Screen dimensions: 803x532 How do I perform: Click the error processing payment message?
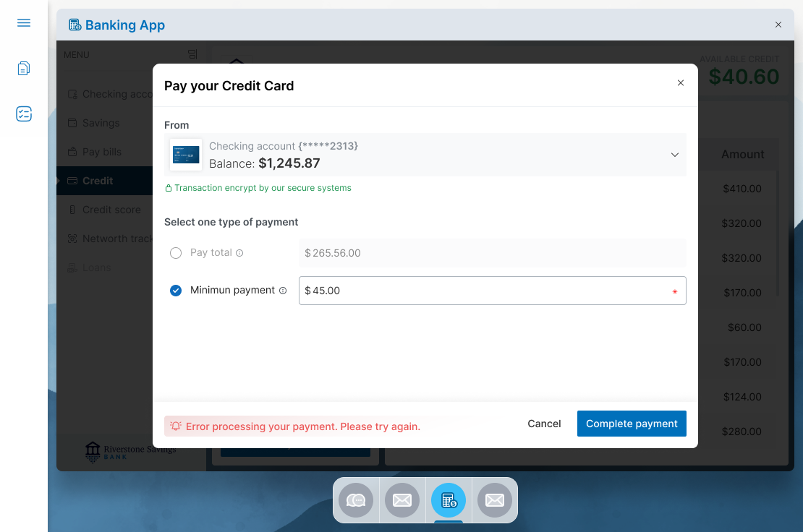(302, 426)
